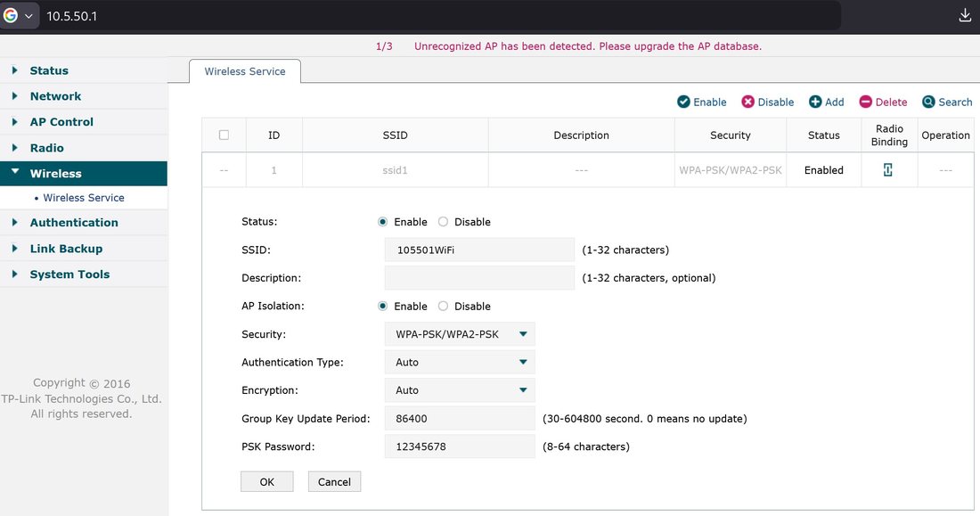
Task: Open the Radio sidebar menu
Action: (x=84, y=148)
